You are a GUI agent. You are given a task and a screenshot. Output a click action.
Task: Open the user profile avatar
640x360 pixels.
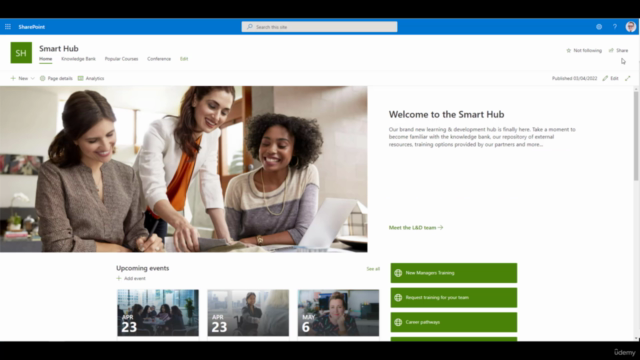point(631,27)
